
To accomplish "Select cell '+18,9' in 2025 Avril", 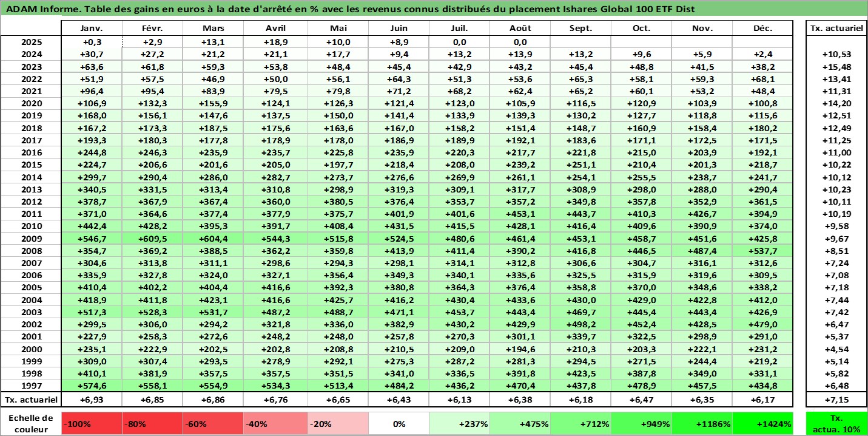I will point(276,42).
